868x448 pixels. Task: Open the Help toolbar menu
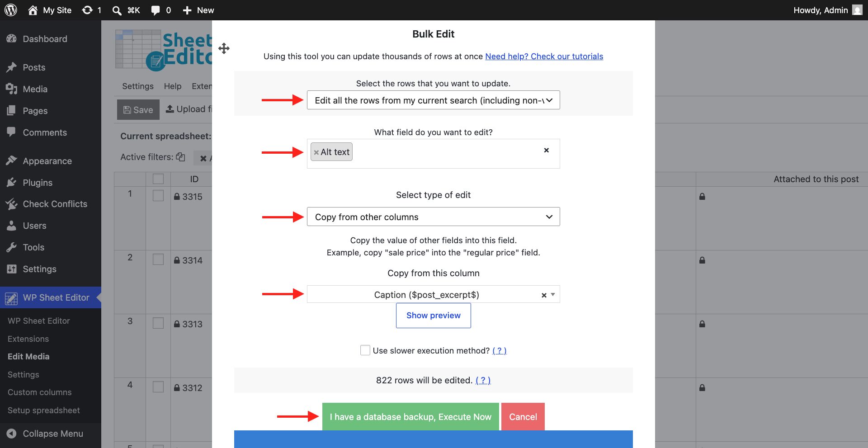[x=172, y=86]
